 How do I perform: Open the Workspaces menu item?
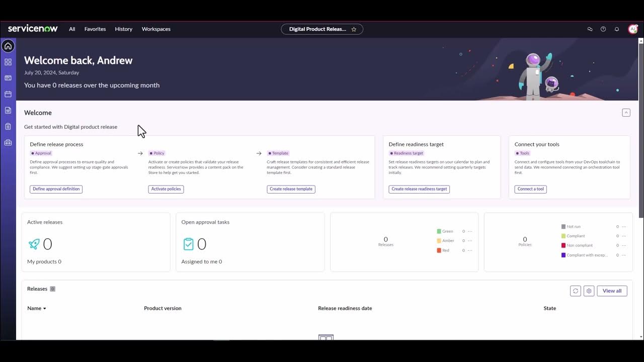pyautogui.click(x=156, y=29)
